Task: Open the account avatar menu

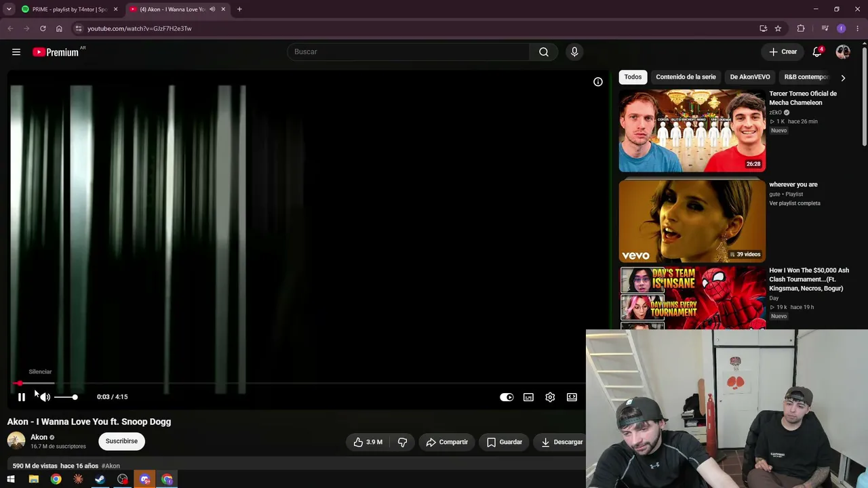Action: tap(843, 52)
